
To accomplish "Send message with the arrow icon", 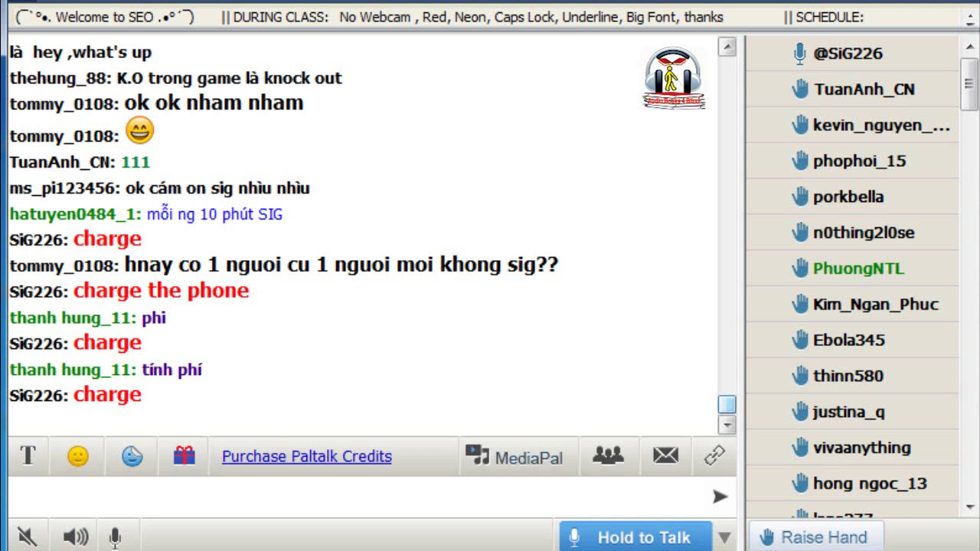I will [x=720, y=497].
